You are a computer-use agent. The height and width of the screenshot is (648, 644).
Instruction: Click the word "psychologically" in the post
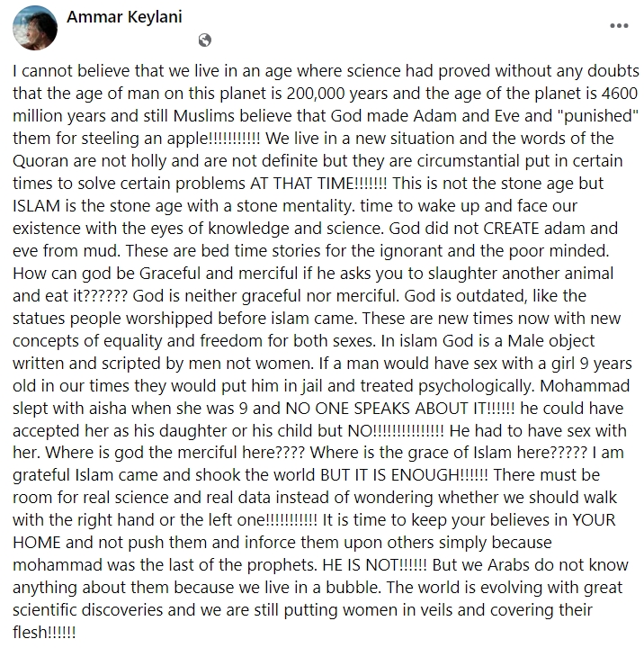coord(477,385)
